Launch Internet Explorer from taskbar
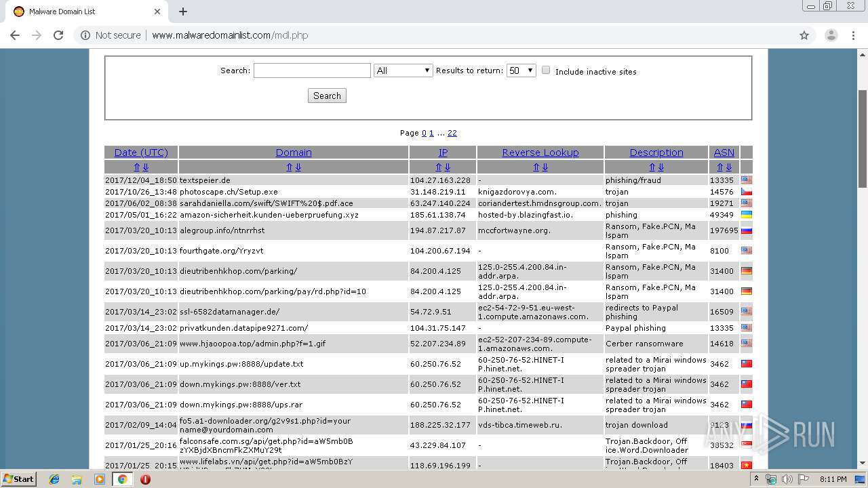 tap(54, 479)
